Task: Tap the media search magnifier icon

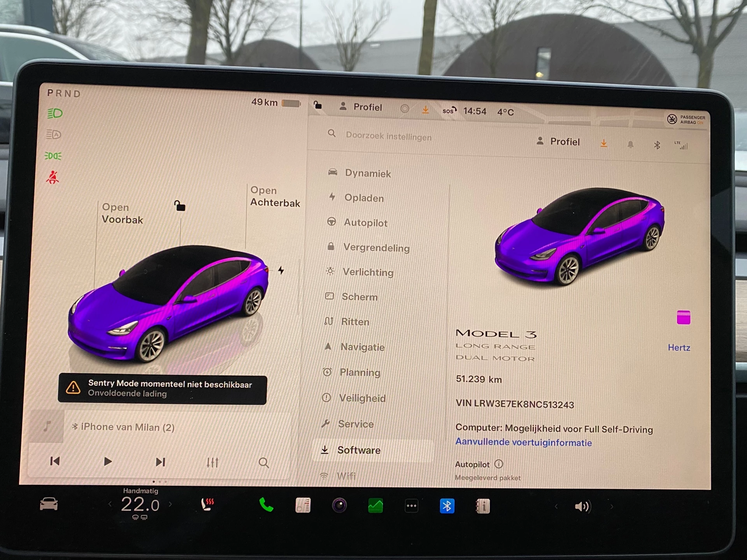Action: click(x=263, y=462)
